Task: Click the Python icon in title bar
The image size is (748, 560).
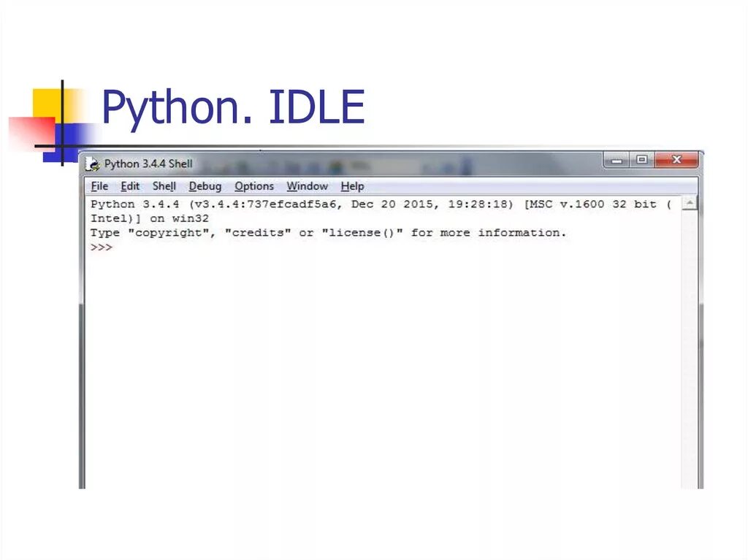Action: coord(93,164)
